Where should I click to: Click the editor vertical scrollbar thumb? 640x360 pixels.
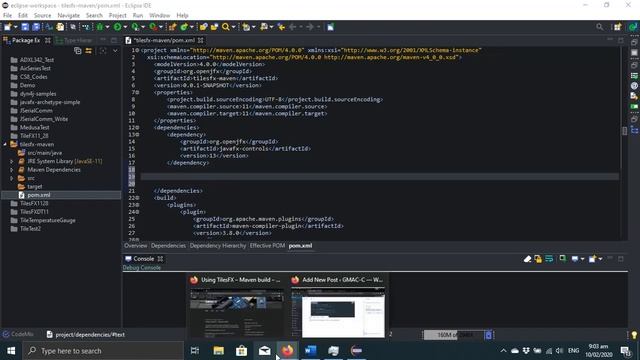point(624,131)
